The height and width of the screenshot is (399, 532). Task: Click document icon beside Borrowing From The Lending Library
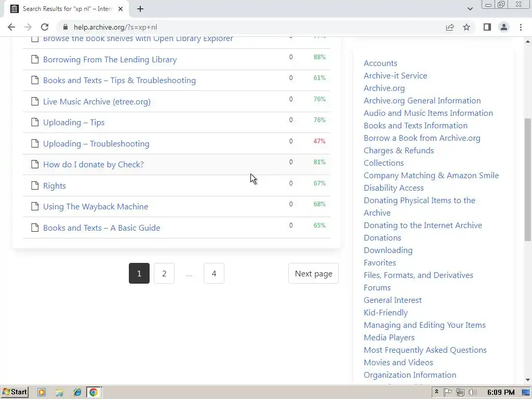click(35, 59)
